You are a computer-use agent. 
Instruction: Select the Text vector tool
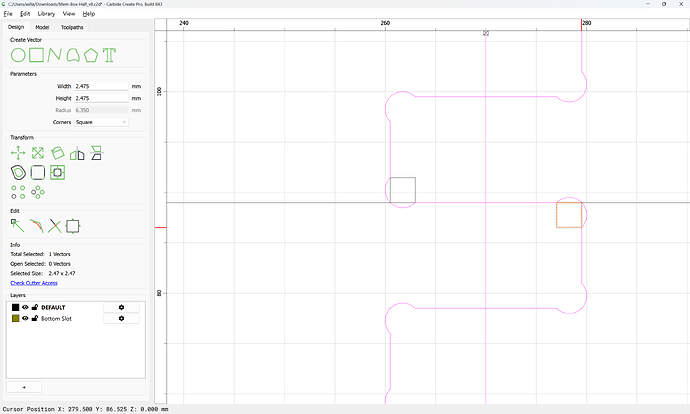[x=109, y=55]
